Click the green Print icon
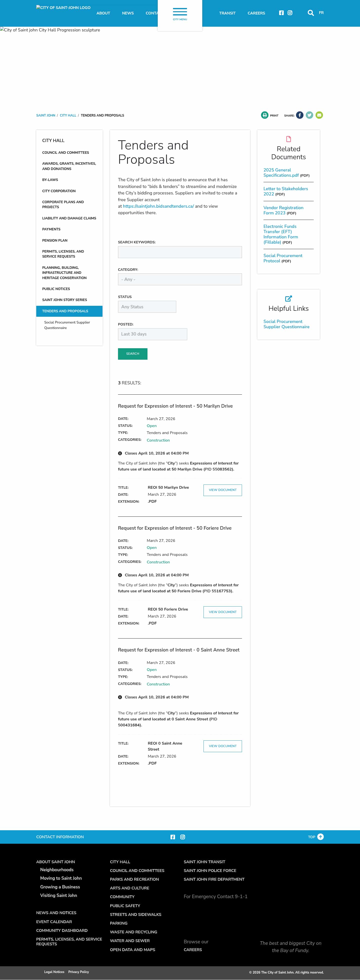The image size is (360, 980). pyautogui.click(x=264, y=115)
